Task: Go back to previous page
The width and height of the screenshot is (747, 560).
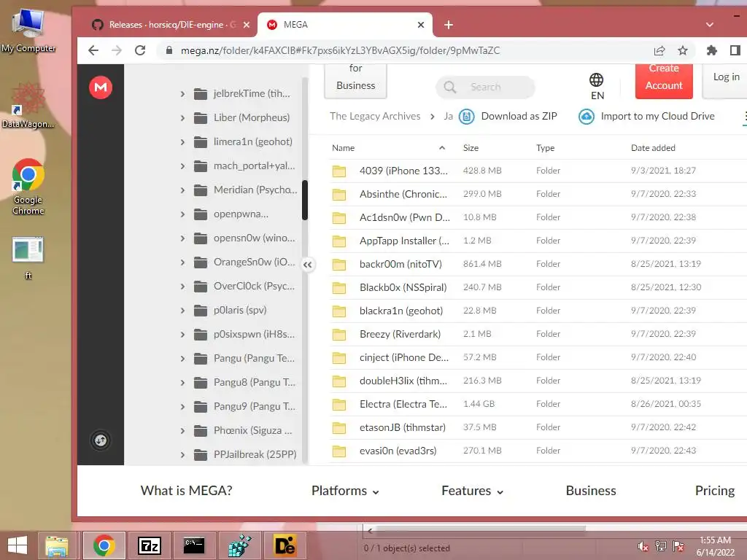Action: coord(93,50)
